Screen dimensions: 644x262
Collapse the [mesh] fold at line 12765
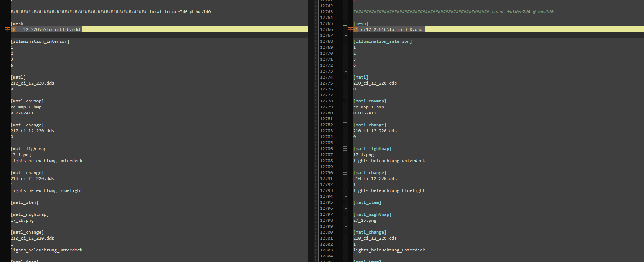[x=345, y=23]
